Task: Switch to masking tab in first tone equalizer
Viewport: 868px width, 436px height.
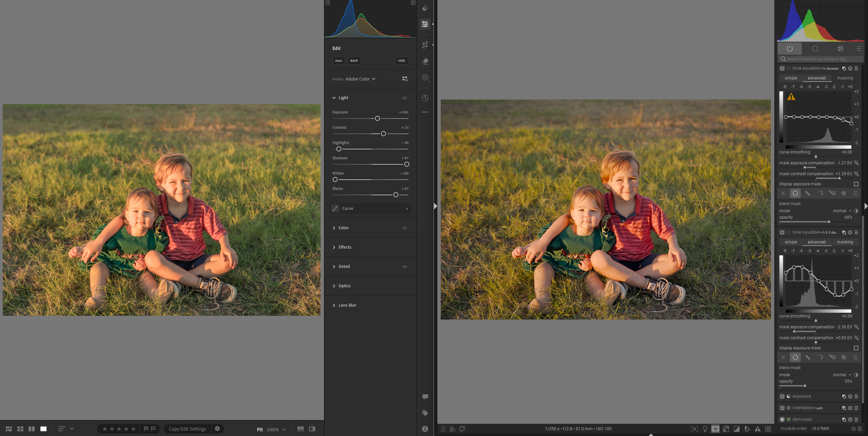Action: point(845,78)
